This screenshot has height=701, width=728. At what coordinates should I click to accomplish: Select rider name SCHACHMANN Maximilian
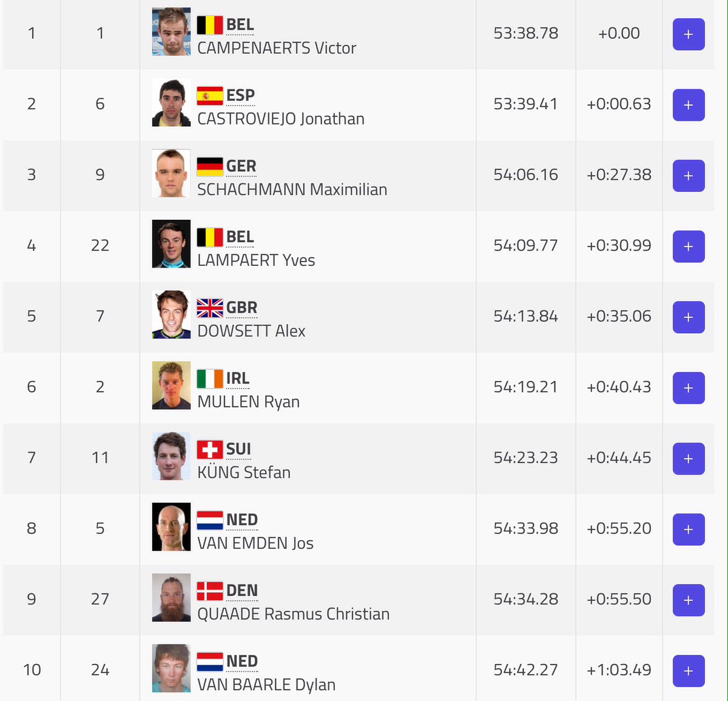click(x=292, y=189)
